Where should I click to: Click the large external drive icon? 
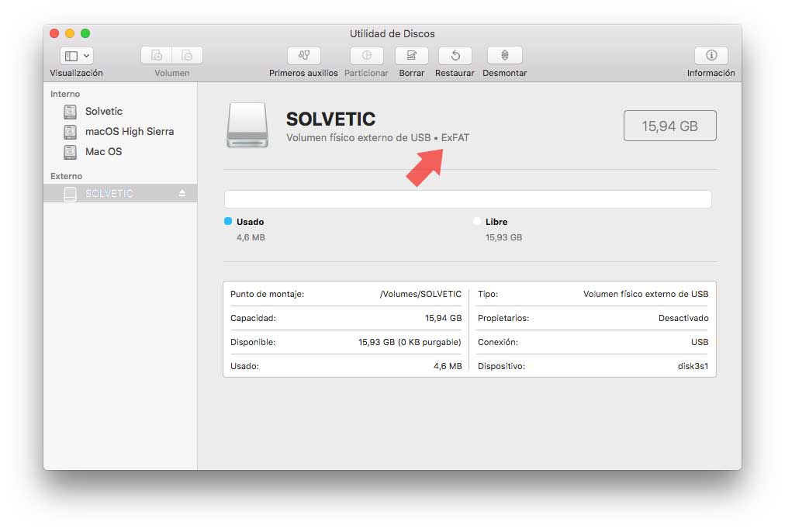(247, 125)
